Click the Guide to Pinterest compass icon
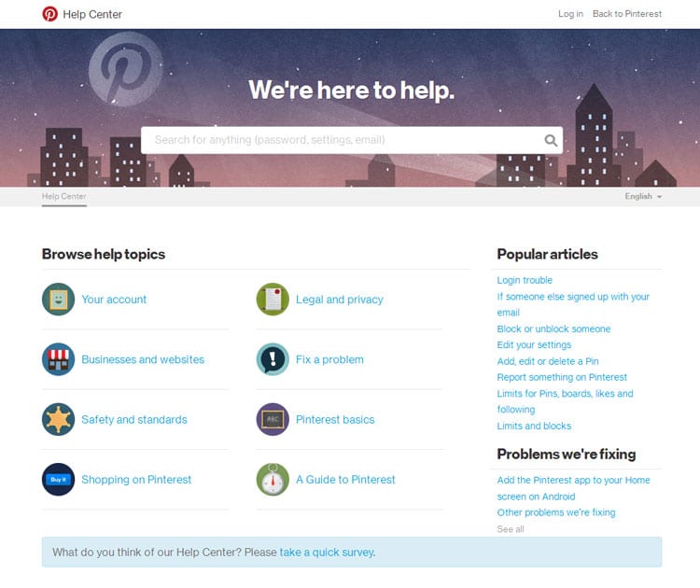Image resolution: width=700 pixels, height=588 pixels. pyautogui.click(x=273, y=480)
